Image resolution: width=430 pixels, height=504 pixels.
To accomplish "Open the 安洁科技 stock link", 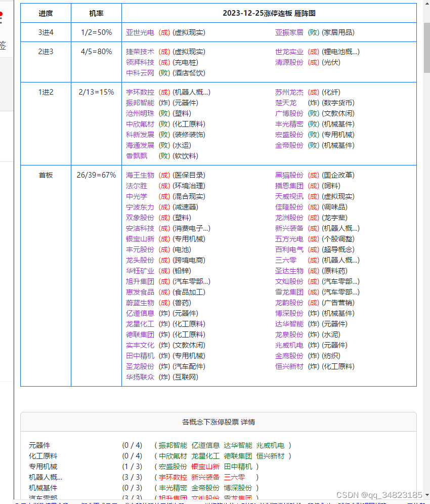I will (140, 228).
